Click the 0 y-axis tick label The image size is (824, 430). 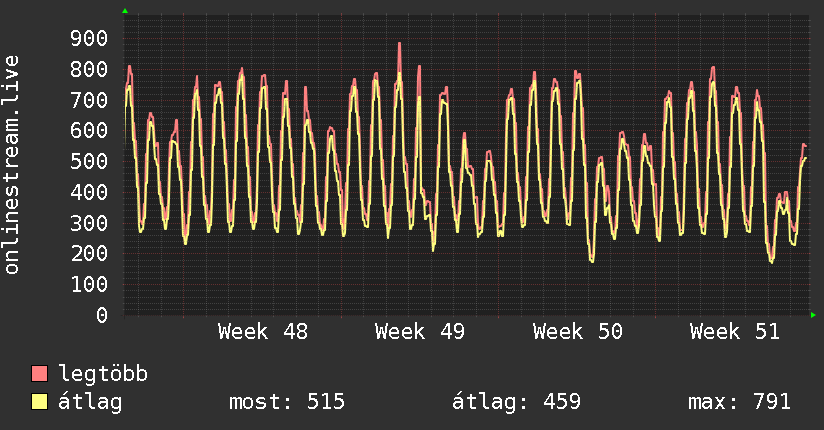pos(102,315)
